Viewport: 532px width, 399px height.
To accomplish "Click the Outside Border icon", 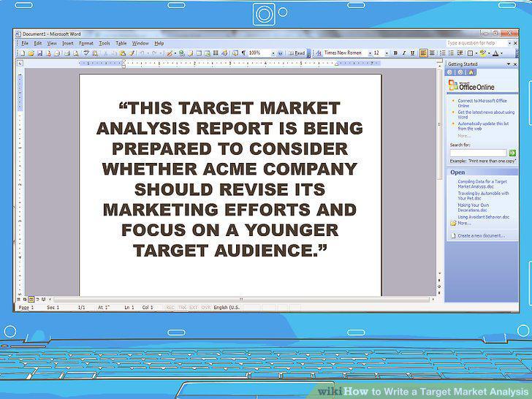I will pos(470,53).
